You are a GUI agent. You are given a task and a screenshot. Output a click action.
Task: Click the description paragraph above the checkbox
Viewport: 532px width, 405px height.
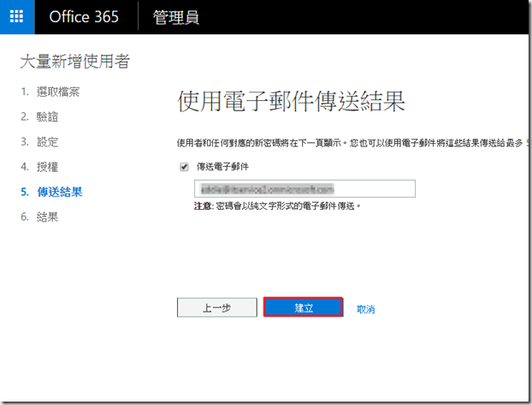(x=342, y=142)
